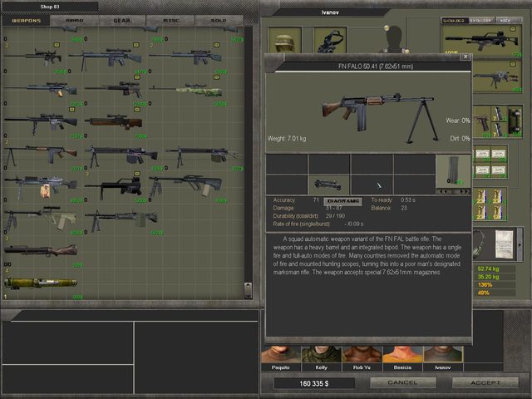Pick the camouflage sniper rifle in shop
Viewport: 532px width, 399px height.
click(187, 91)
